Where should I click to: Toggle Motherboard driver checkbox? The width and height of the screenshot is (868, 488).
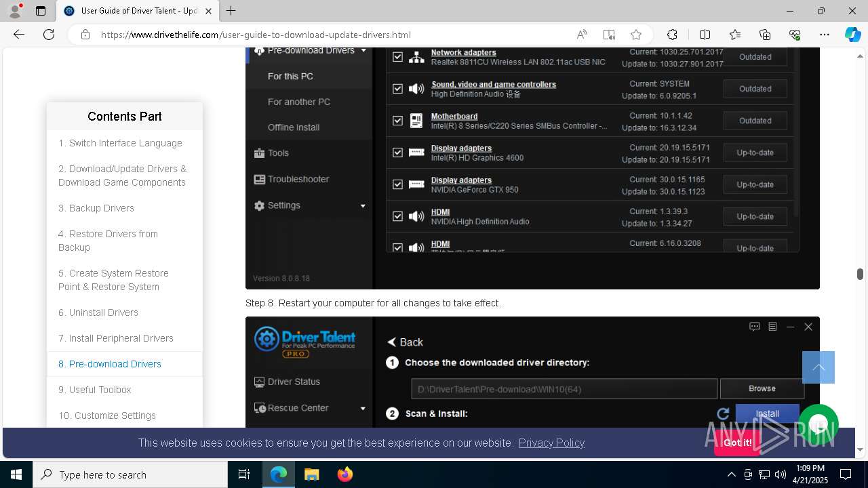(x=397, y=121)
